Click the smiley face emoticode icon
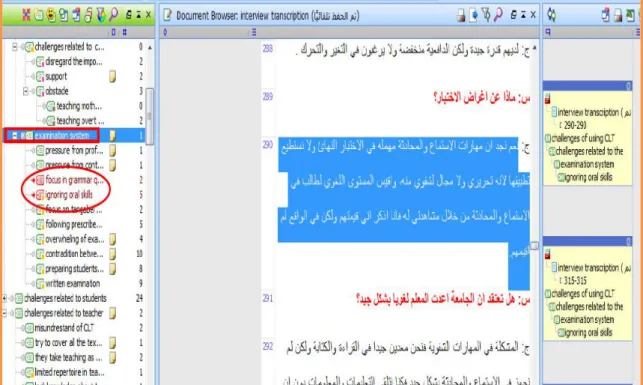643x385 pixels. pos(51,15)
